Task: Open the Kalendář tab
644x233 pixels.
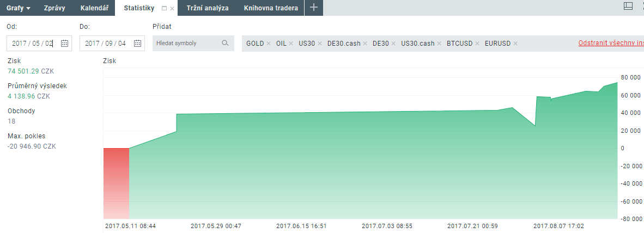Action: tap(94, 8)
